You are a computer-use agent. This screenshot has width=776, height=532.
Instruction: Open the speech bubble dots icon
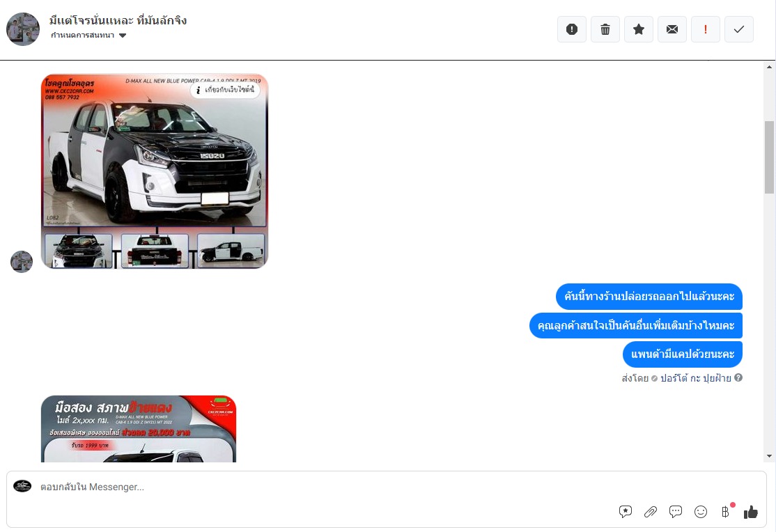click(676, 512)
